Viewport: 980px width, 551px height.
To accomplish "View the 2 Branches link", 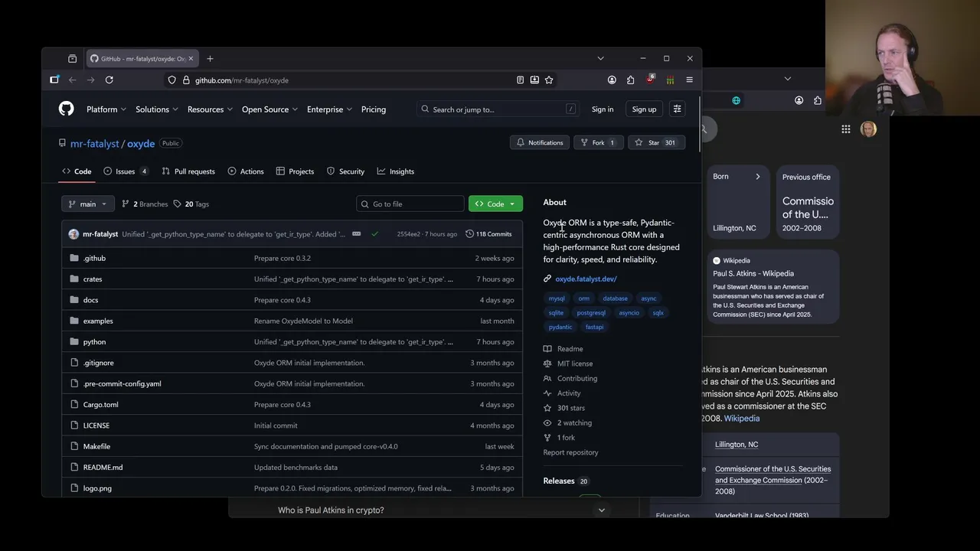I will [x=145, y=204].
